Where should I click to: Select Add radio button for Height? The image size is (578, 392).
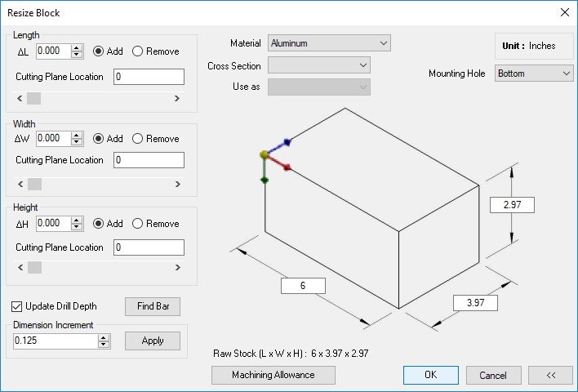click(98, 224)
